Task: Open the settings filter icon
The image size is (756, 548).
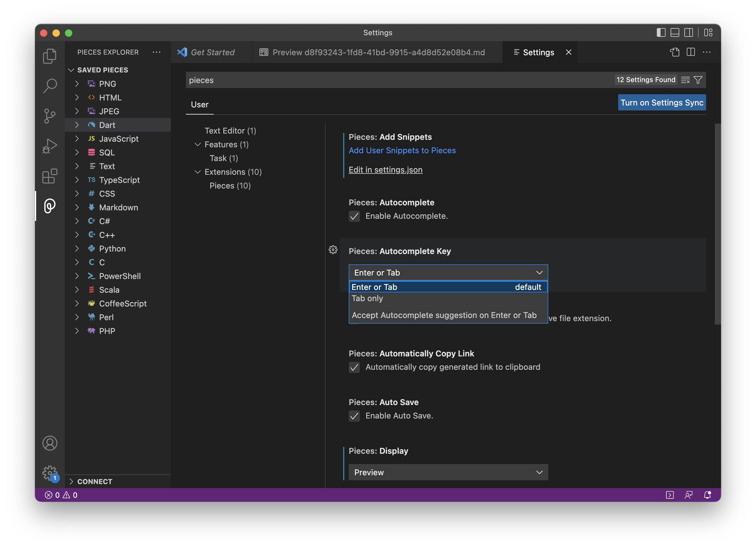Action: pos(698,80)
